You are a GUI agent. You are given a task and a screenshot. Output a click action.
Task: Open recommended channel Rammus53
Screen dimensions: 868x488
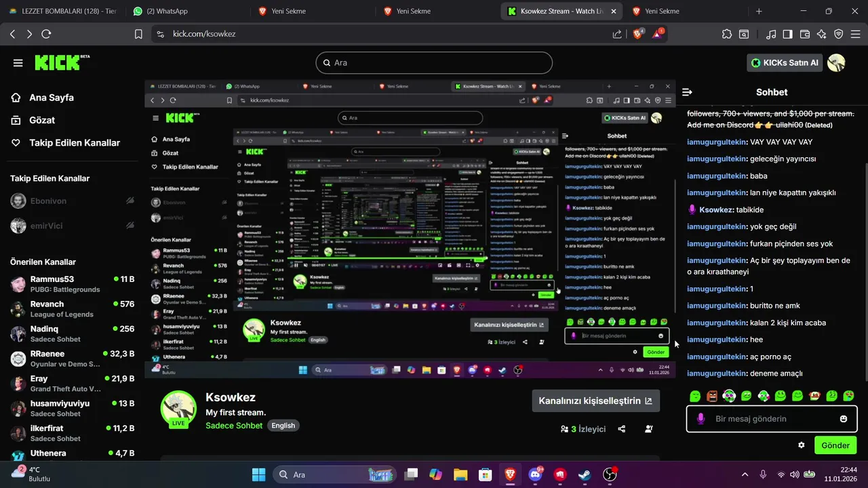coord(71,284)
